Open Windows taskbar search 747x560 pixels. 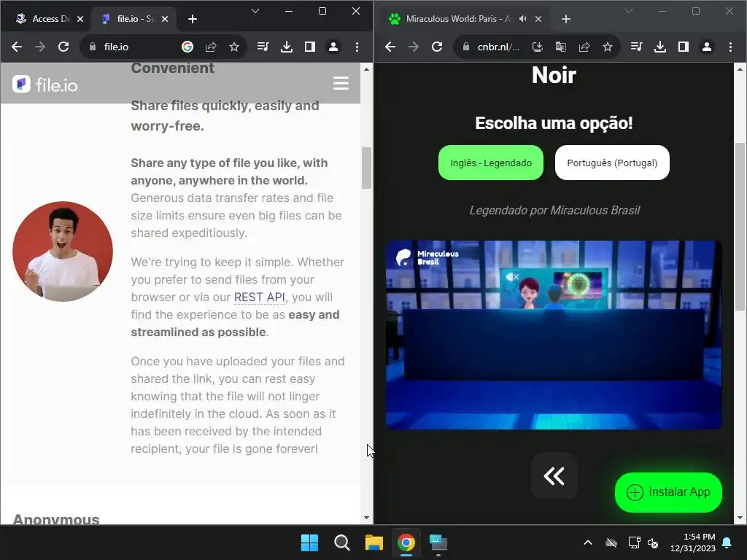click(x=341, y=542)
